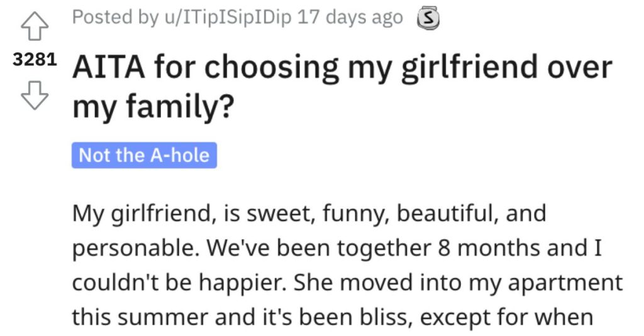Select the "Not the A-hole" flair tag
This screenshot has height=336, width=644.
pos(144,155)
